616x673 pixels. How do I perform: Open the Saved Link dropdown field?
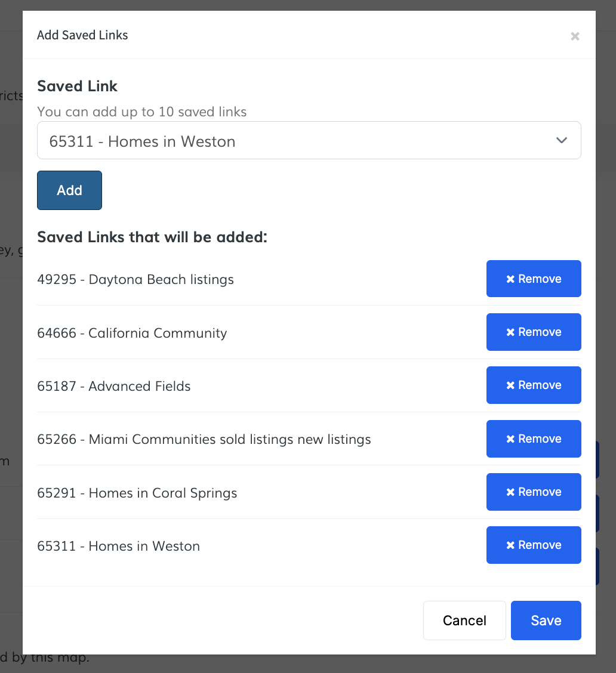click(298, 141)
